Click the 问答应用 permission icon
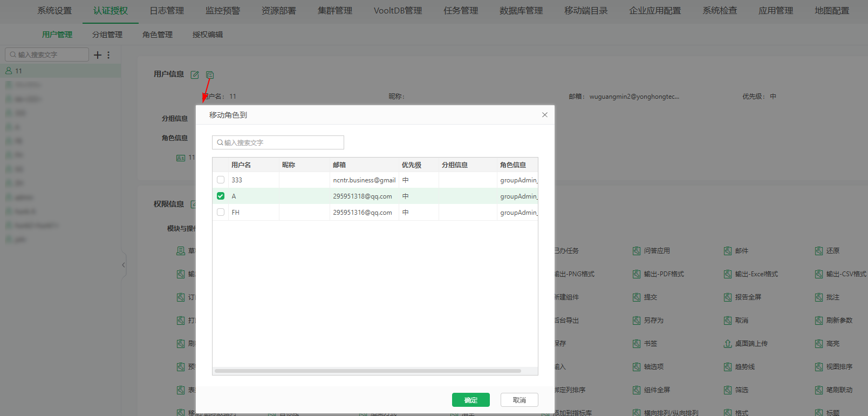The height and width of the screenshot is (416, 868). [637, 251]
